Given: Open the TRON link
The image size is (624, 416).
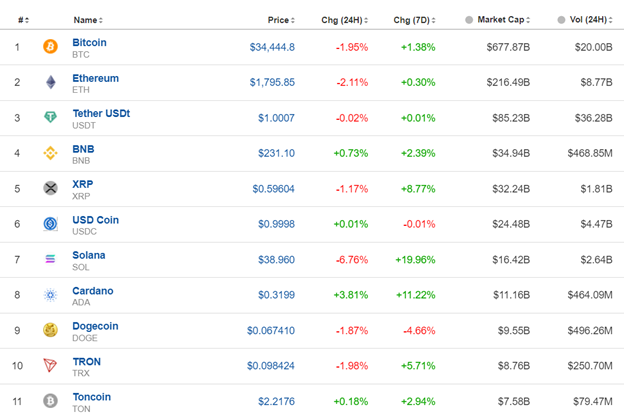Looking at the screenshot, I should click(86, 361).
